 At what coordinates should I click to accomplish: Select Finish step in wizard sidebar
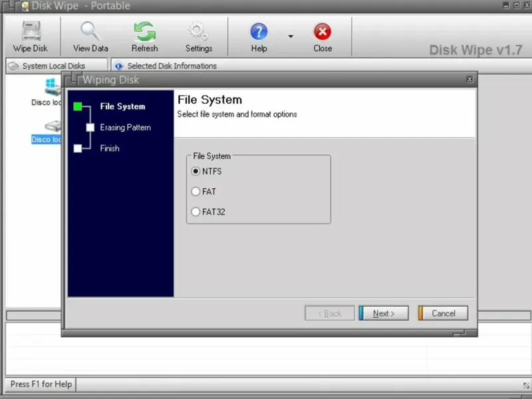click(x=110, y=148)
